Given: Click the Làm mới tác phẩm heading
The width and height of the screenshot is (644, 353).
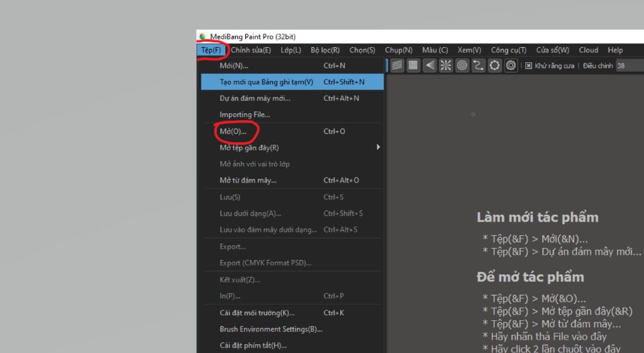Looking at the screenshot, I should point(538,217).
